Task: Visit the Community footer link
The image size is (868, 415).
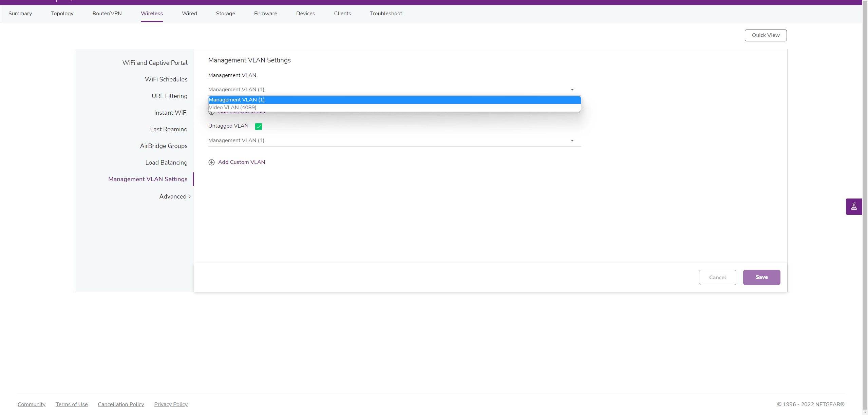Action: (x=32, y=404)
